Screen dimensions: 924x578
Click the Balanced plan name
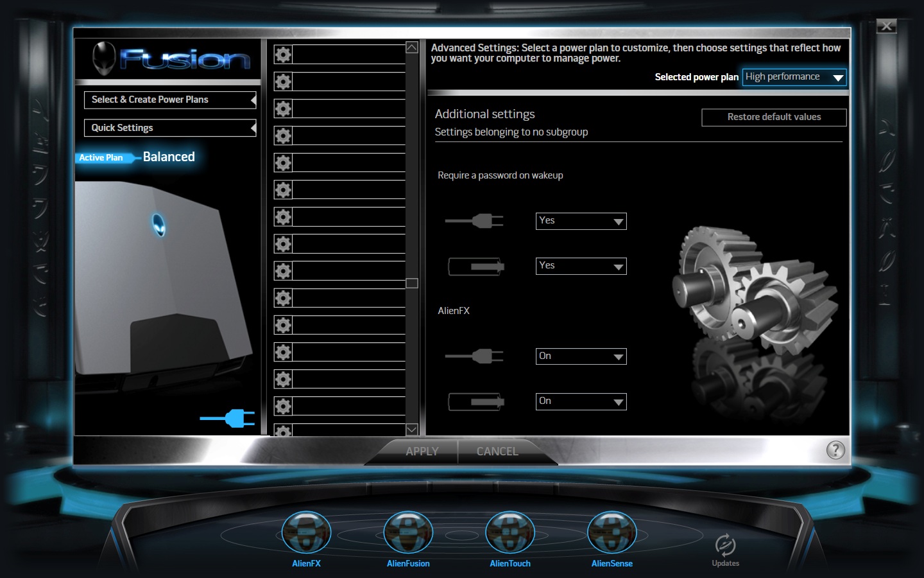pos(169,157)
